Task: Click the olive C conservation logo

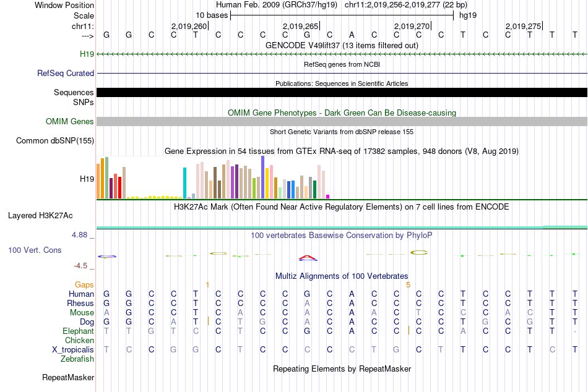Action: click(419, 253)
